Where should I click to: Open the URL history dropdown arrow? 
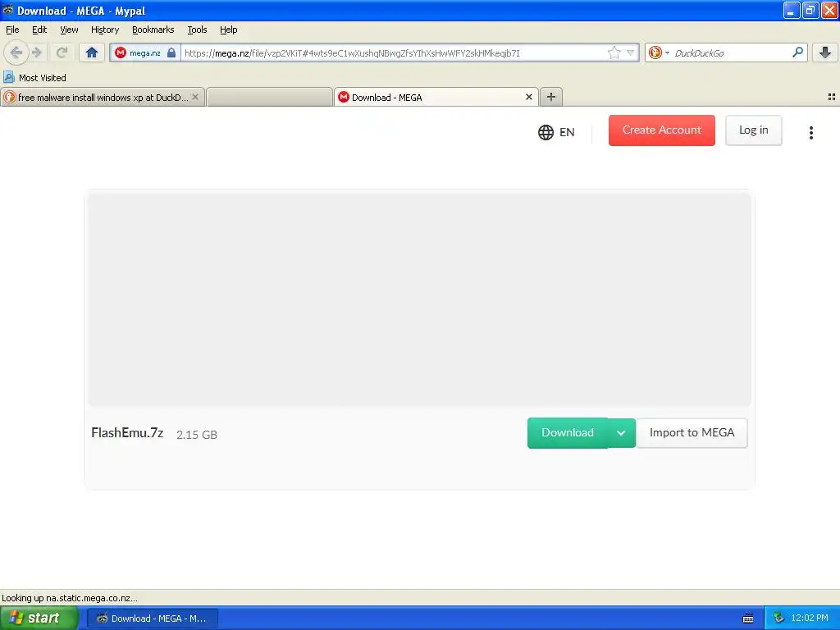631,52
